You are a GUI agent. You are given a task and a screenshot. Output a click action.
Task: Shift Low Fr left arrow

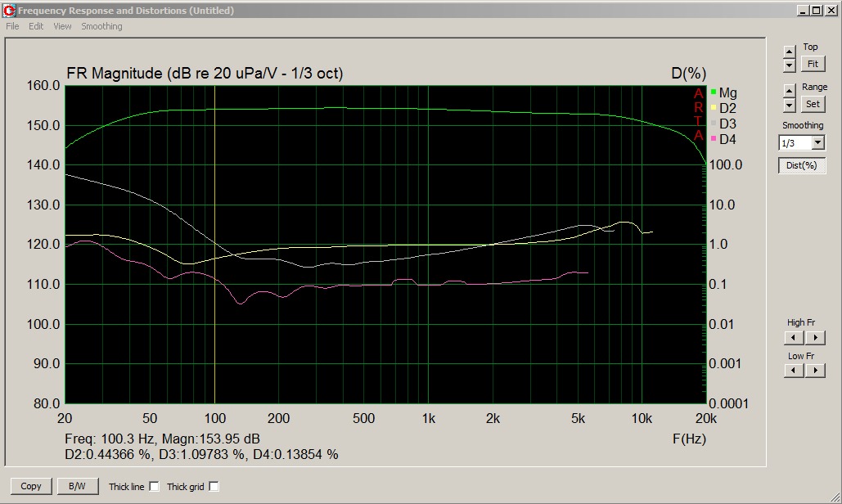794,371
